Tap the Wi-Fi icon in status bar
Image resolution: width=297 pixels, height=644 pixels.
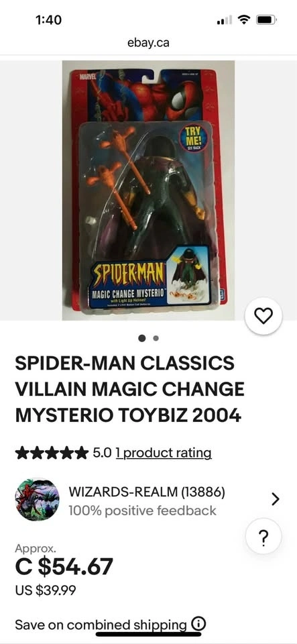(245, 19)
